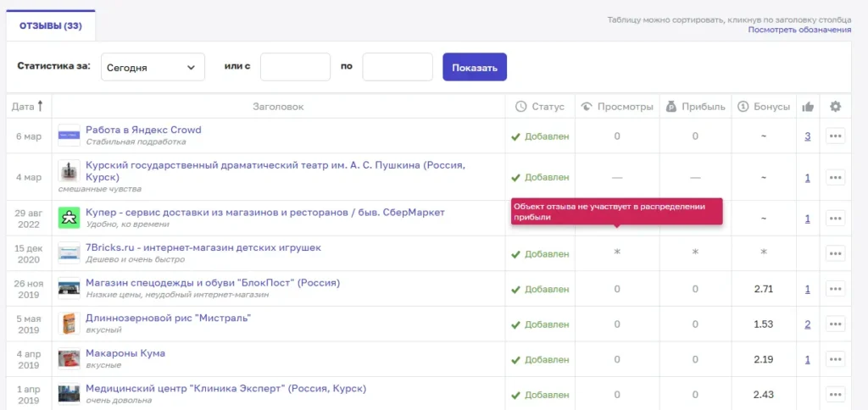The height and width of the screenshot is (410, 868).
Task: Sort the table by Дата column
Action: pyautogui.click(x=28, y=106)
